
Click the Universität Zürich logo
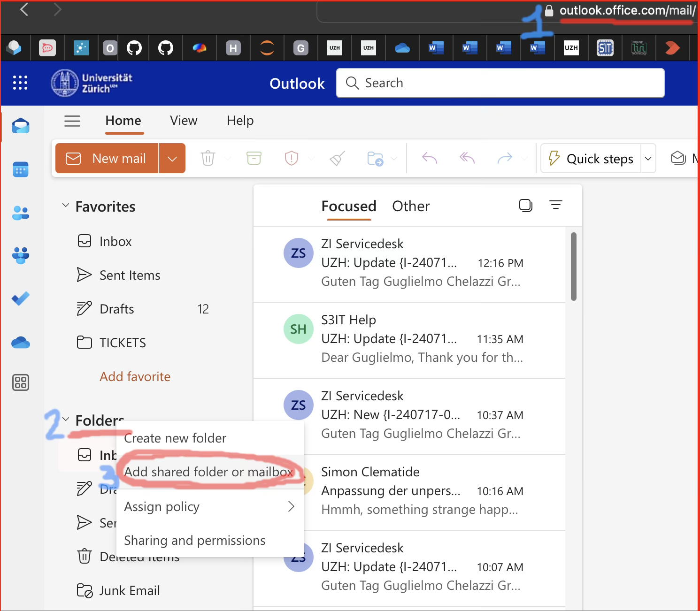coord(92,83)
